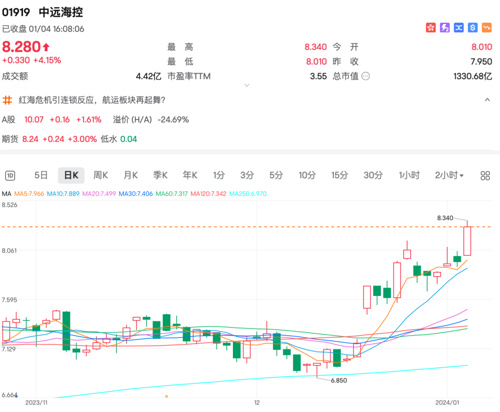Image resolution: width=500 pixels, height=412 pixels.
Task: Switch to the 周K chart tab
Action: [100, 175]
